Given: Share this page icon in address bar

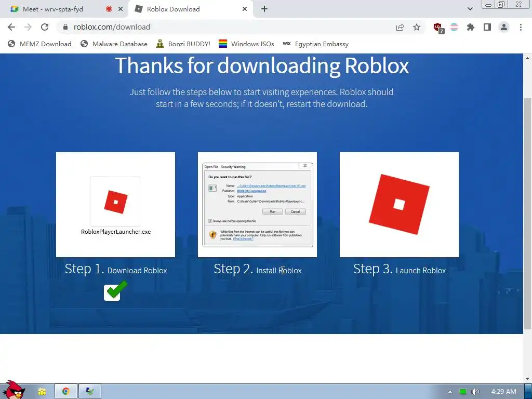Looking at the screenshot, I should (x=400, y=27).
